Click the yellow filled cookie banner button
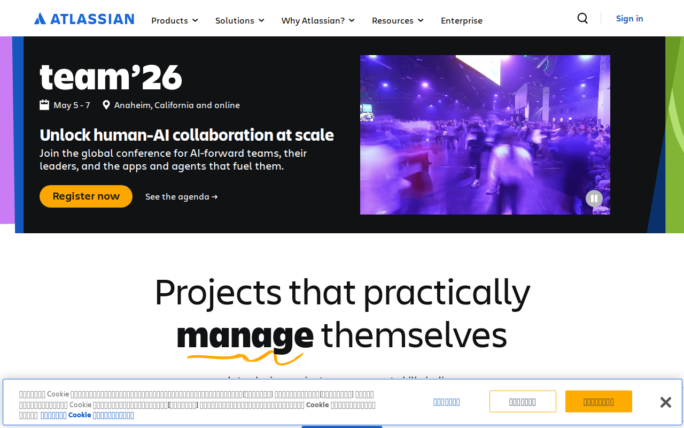Viewport: 684px width, 428px height. 598,402
